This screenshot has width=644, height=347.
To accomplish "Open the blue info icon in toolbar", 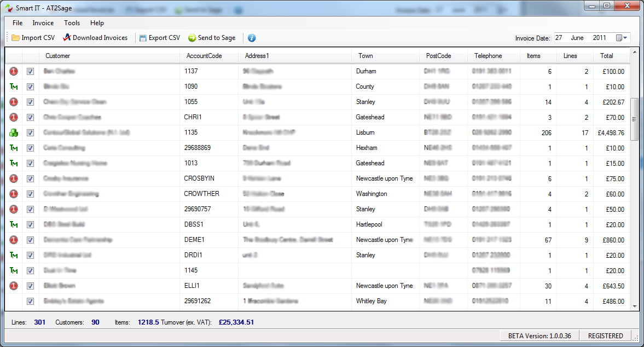I will pos(252,38).
